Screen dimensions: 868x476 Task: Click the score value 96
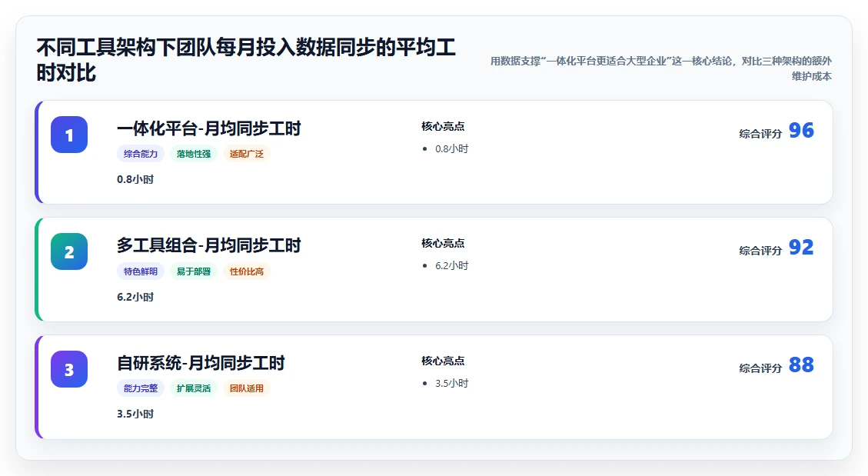[x=801, y=131]
